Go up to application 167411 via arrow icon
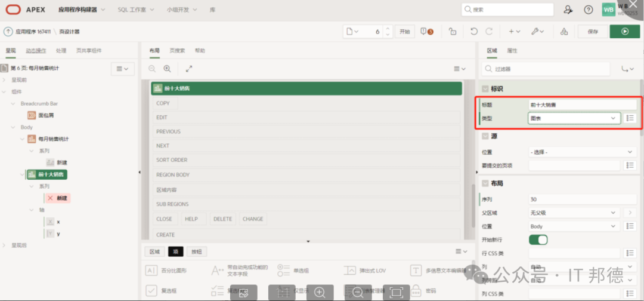Image resolution: width=644 pixels, height=301 pixels. coord(8,31)
